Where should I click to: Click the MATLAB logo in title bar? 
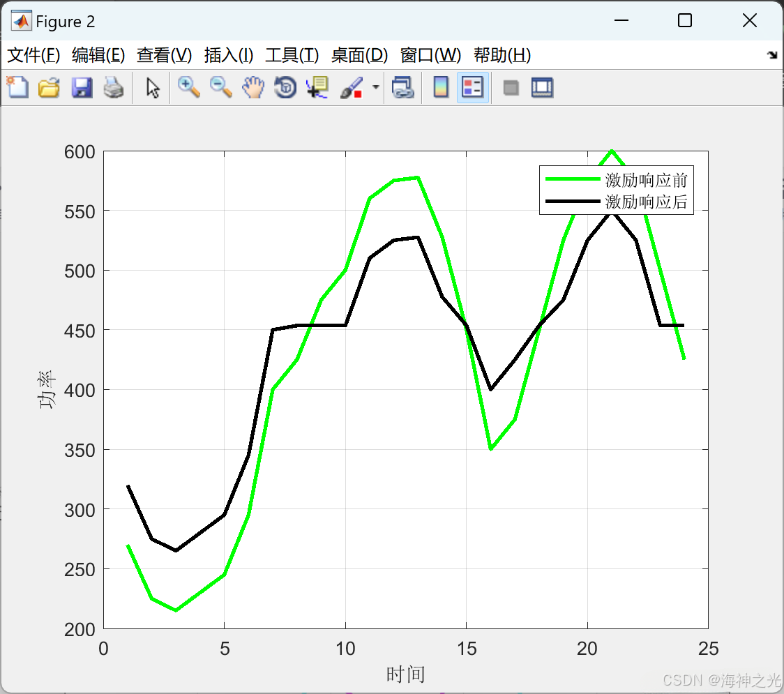click(21, 20)
